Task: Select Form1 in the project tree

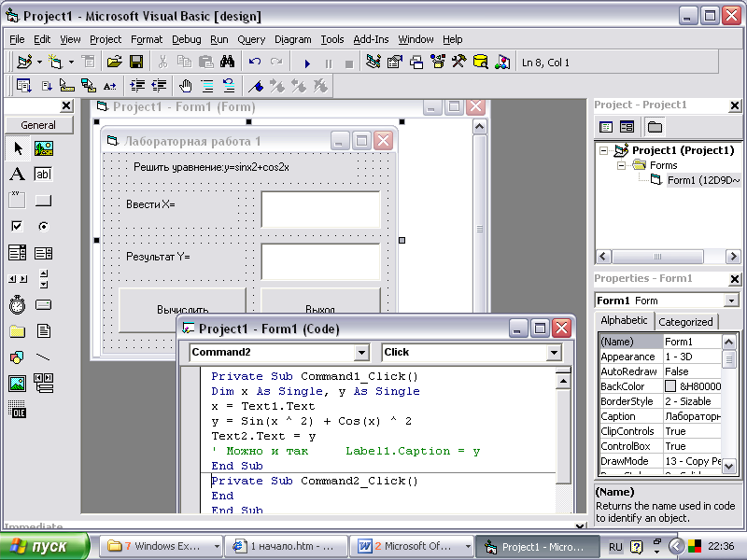Action: coord(703,180)
